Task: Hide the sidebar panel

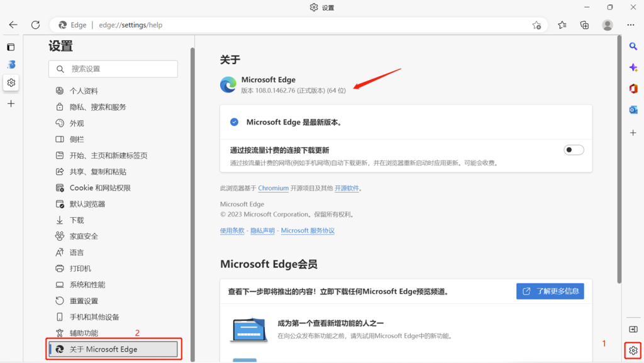Action: pos(633,329)
